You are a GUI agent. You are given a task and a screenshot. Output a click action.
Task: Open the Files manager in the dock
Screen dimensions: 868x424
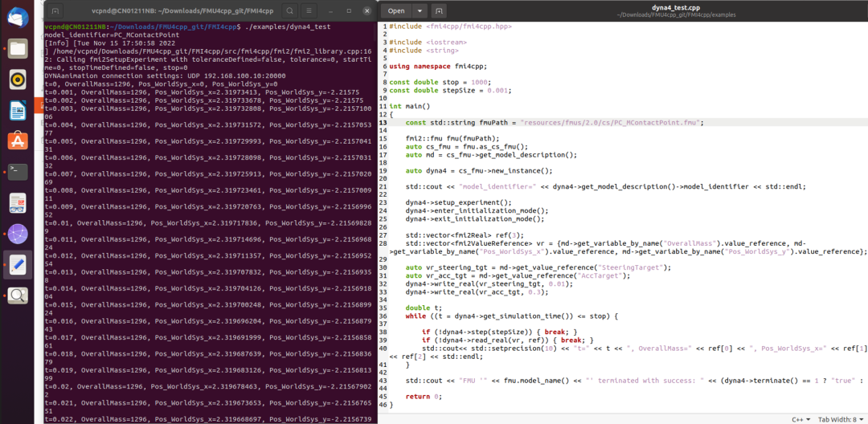click(x=17, y=49)
